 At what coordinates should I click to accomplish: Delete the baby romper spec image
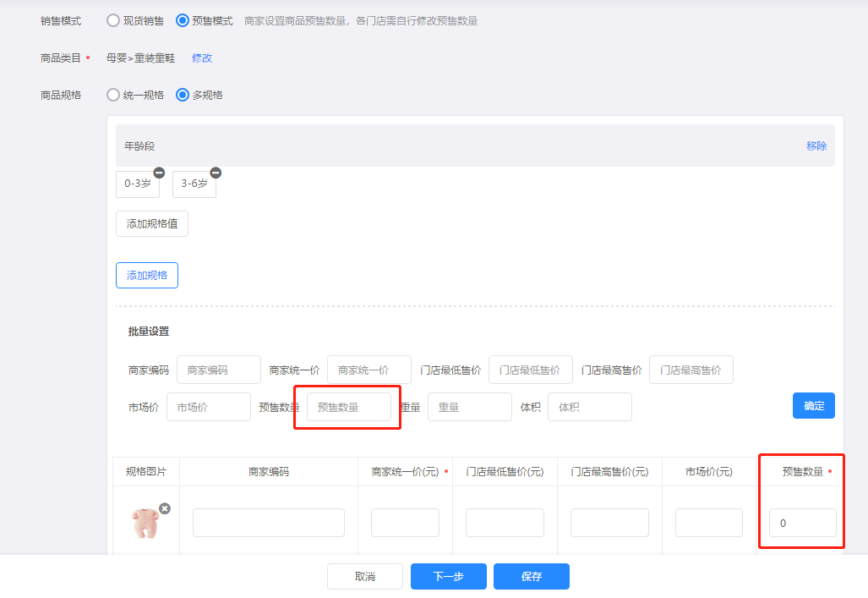point(165,509)
